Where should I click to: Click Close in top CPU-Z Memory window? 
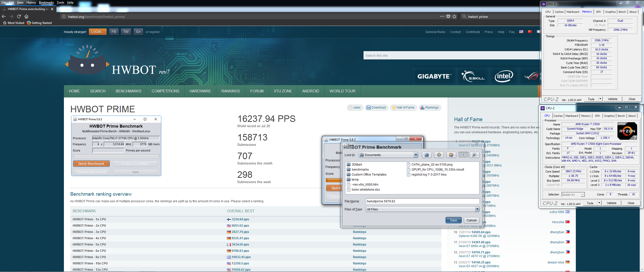point(632,99)
